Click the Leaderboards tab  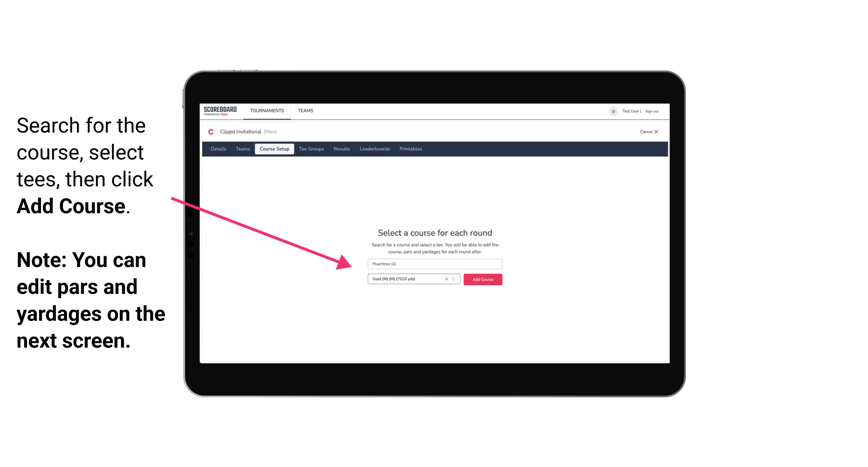click(374, 149)
